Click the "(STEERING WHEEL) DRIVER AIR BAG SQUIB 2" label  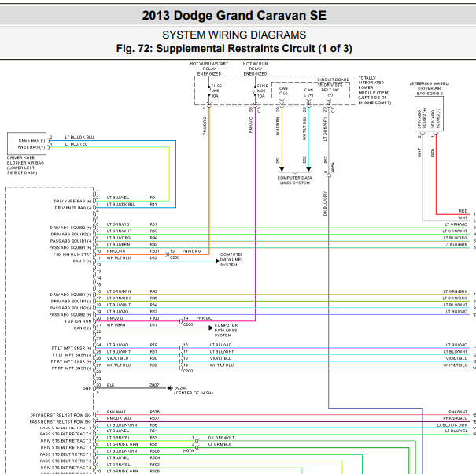point(430,88)
